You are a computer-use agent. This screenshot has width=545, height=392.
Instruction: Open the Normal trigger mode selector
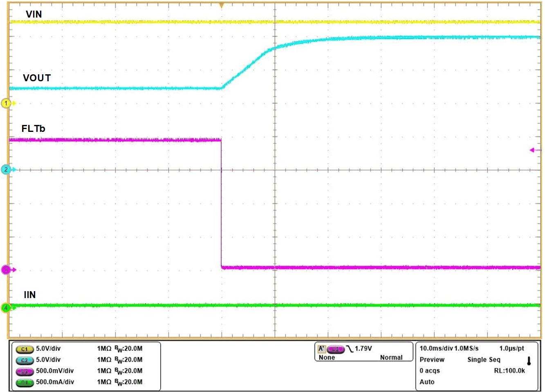tap(391, 357)
